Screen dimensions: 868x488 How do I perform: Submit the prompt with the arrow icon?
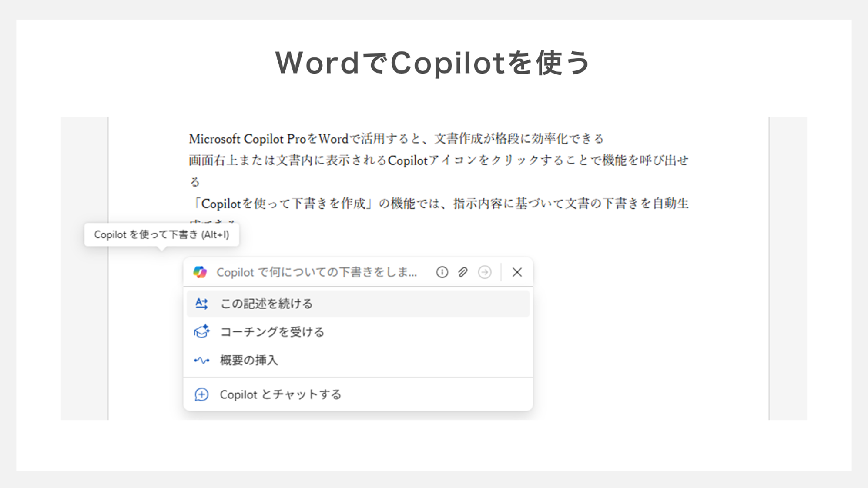(x=485, y=272)
